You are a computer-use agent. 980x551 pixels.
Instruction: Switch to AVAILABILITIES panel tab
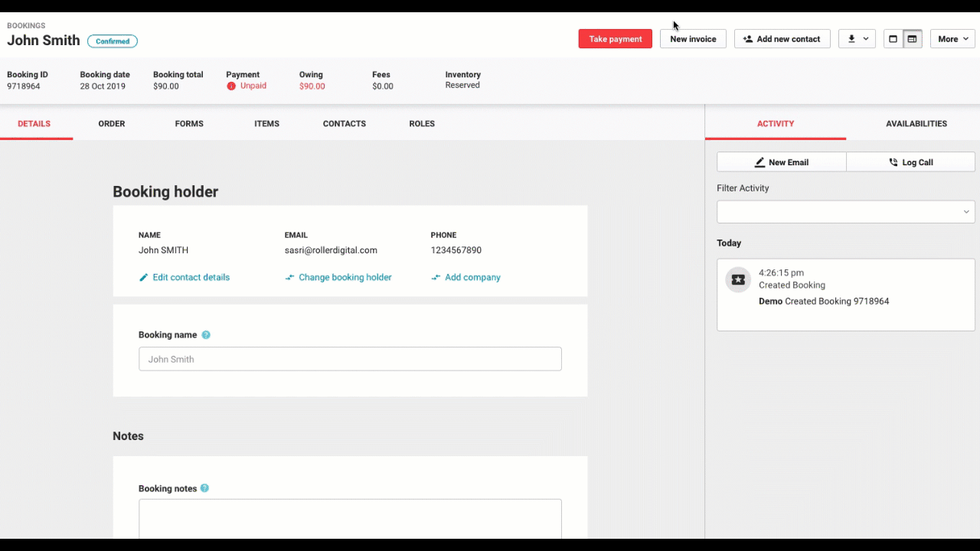916,123
